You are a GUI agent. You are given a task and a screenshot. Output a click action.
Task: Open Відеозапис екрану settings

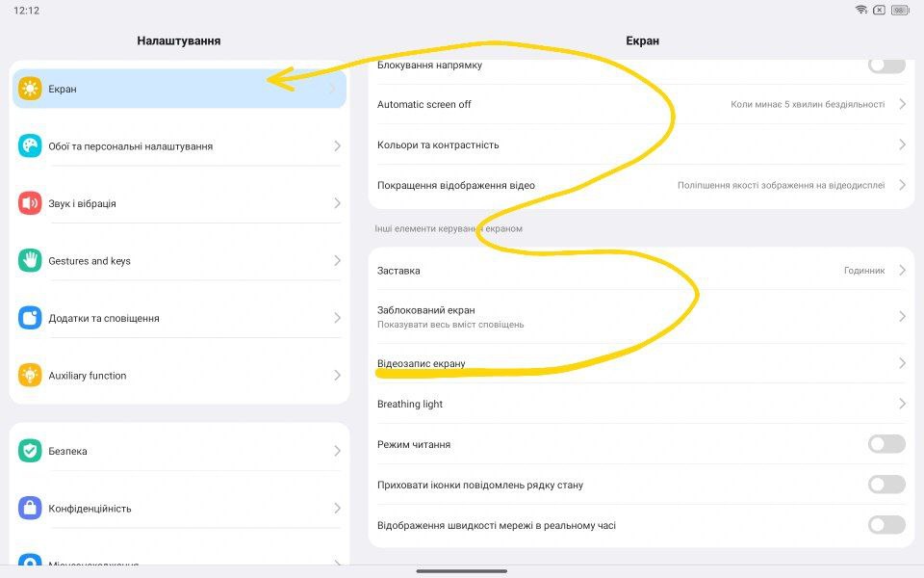pos(635,363)
